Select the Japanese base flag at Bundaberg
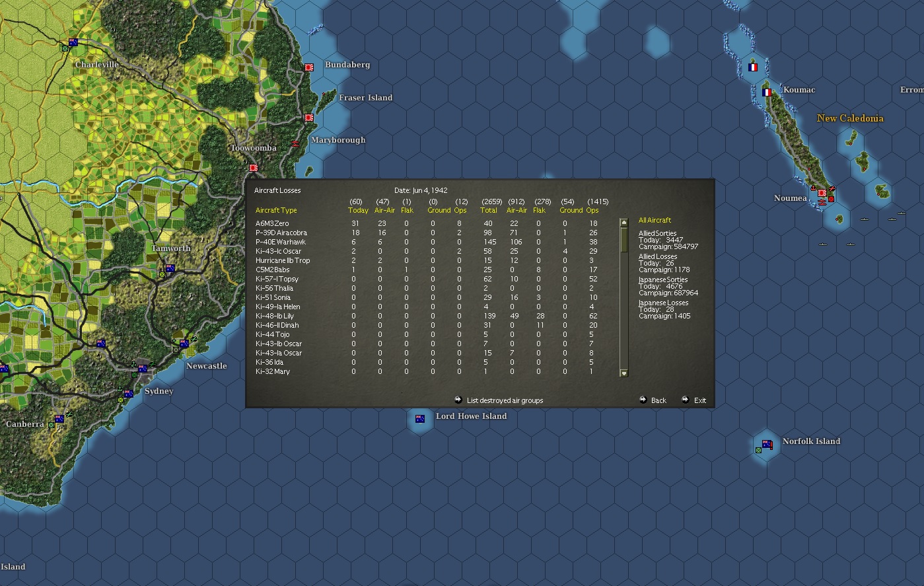 click(x=309, y=67)
